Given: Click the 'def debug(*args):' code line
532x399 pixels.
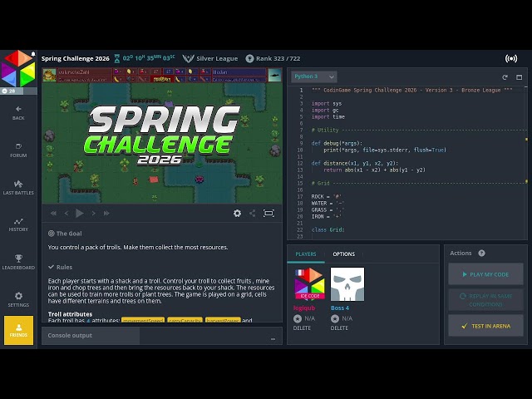Looking at the screenshot, I should pyautogui.click(x=337, y=143).
